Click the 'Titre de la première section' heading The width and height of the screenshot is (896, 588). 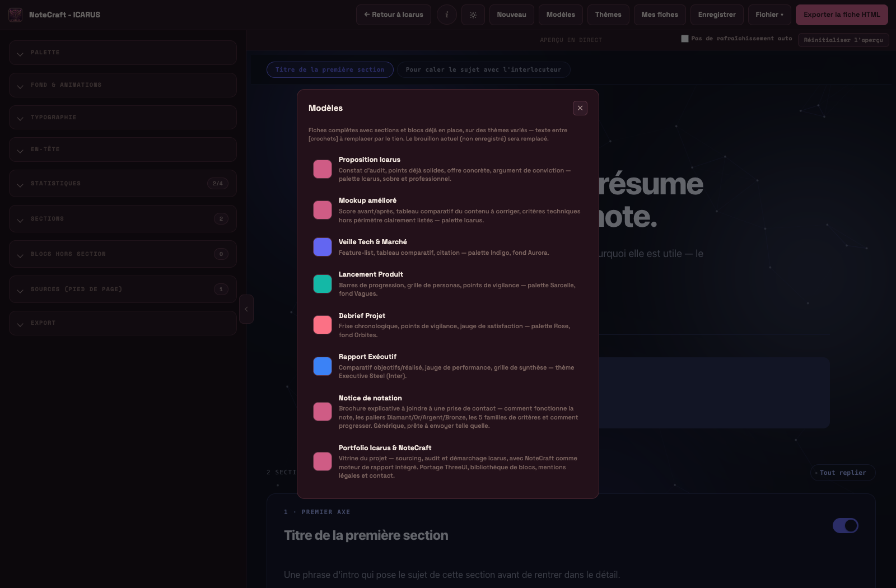coord(366,535)
